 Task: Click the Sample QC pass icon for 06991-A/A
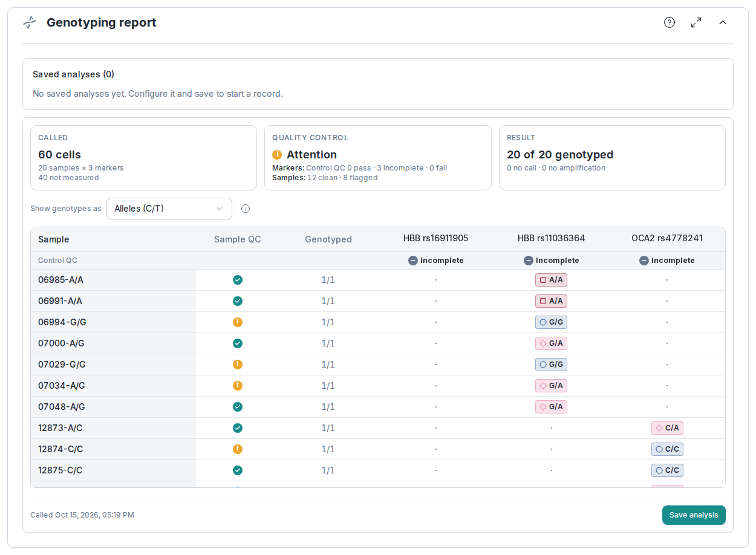(238, 301)
